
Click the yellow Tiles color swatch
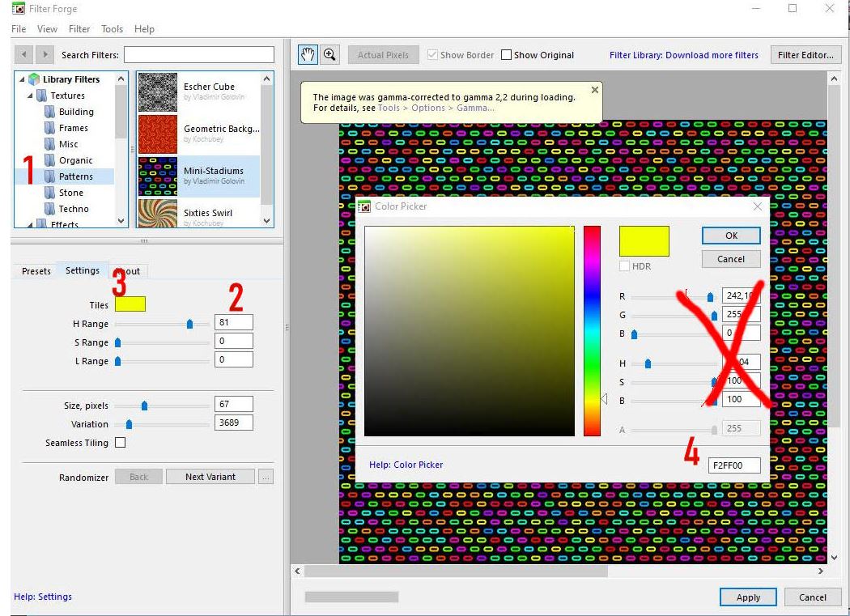tap(130, 304)
